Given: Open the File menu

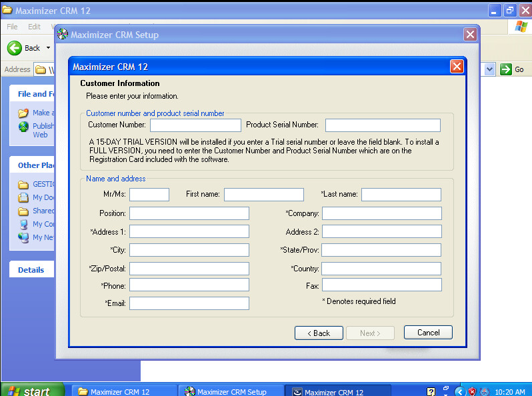Looking at the screenshot, I should [x=12, y=27].
